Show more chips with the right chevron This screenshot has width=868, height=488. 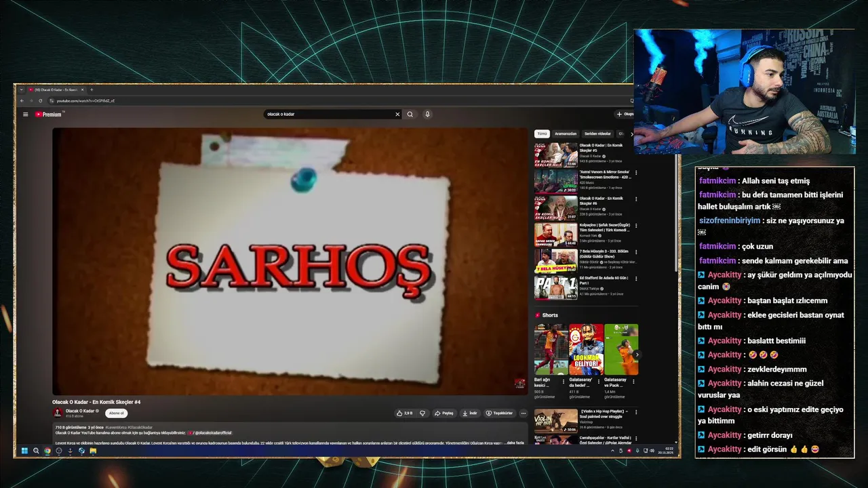pos(632,134)
